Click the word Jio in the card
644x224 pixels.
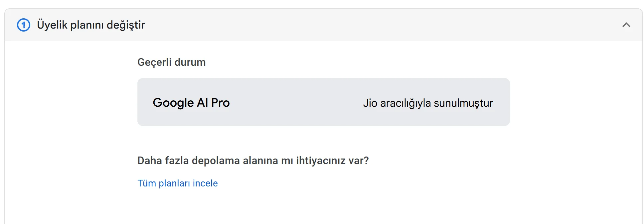370,103
